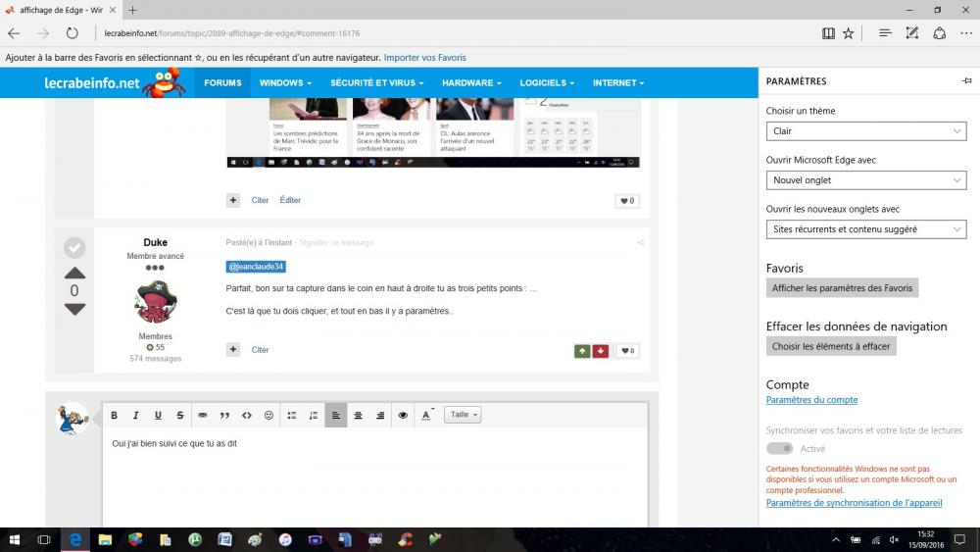Open Duke's profile name
The image size is (980, 552).
(x=155, y=242)
